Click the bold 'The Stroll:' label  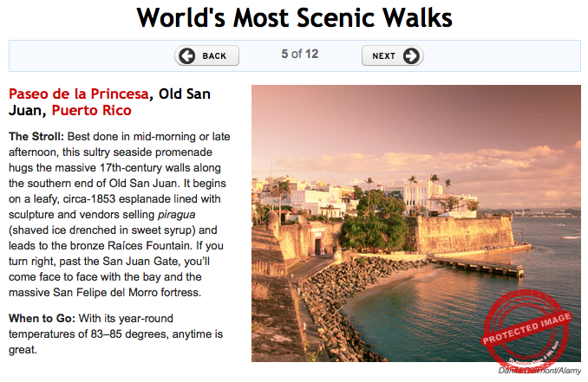pyautogui.click(x=36, y=137)
